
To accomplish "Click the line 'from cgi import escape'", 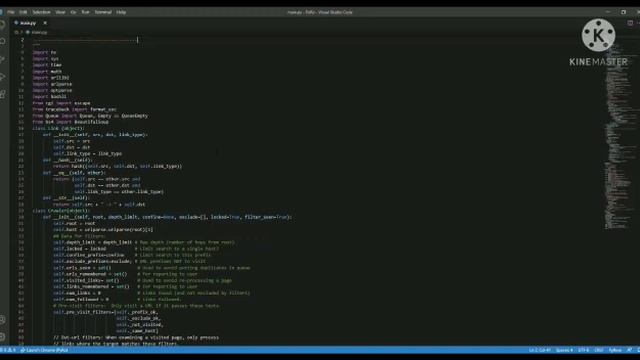I will pos(62,103).
